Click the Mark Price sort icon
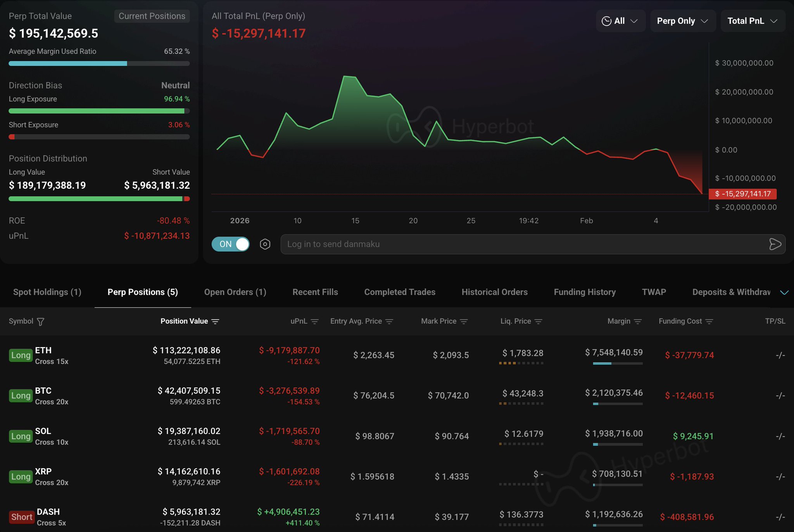The height and width of the screenshot is (532, 794). pyautogui.click(x=464, y=322)
